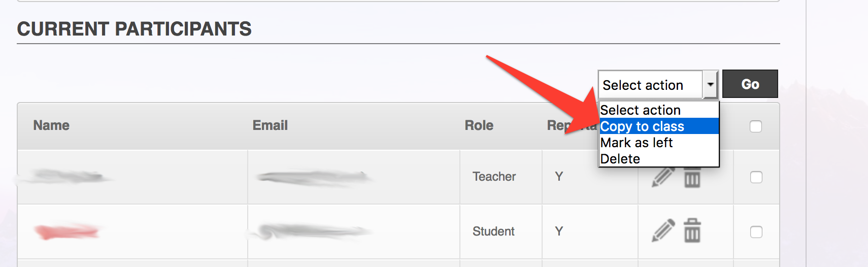Sort by Name column header
868x267 pixels.
click(51, 125)
